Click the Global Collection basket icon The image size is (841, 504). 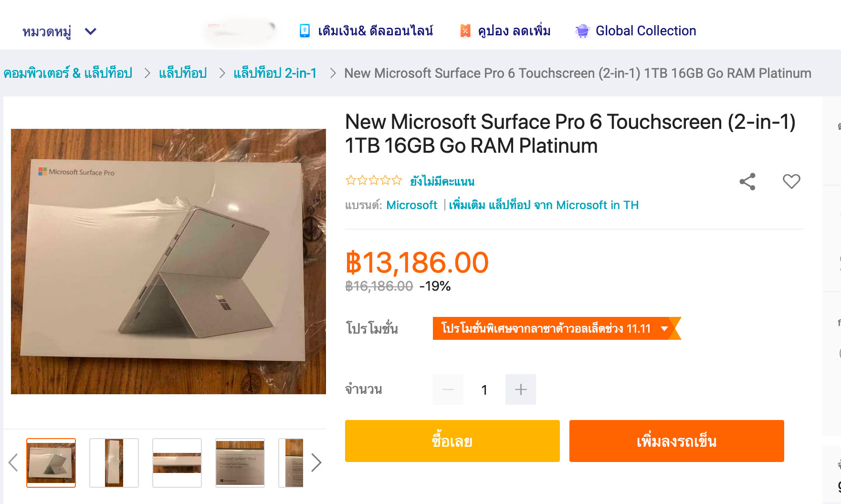582,31
